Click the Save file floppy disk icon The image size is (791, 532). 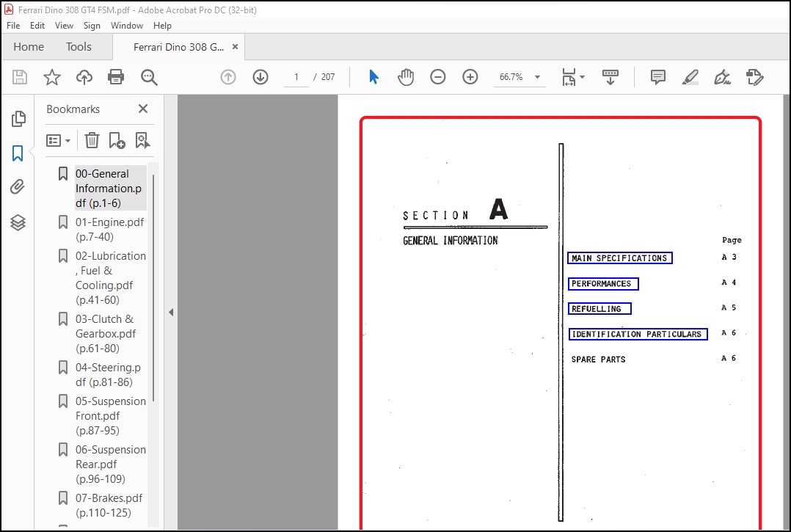coord(20,77)
